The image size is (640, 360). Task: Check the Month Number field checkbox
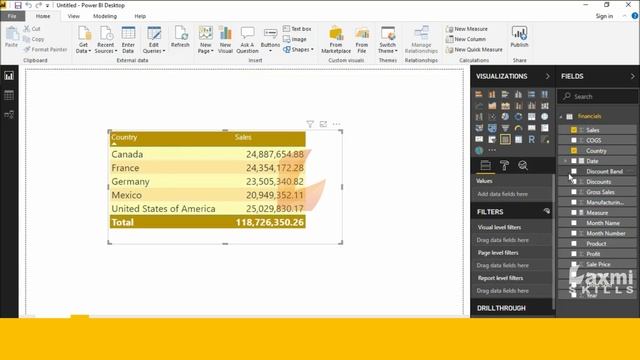pos(574,233)
